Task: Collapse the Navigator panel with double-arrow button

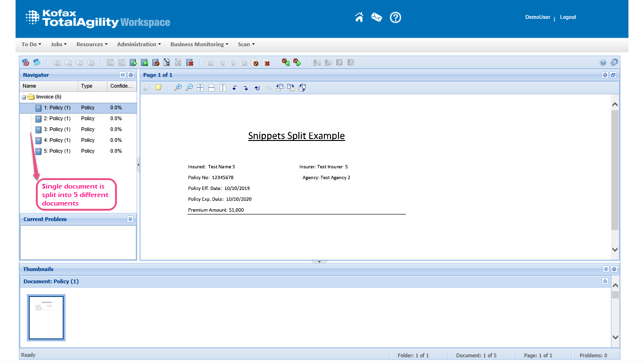Action: click(123, 75)
